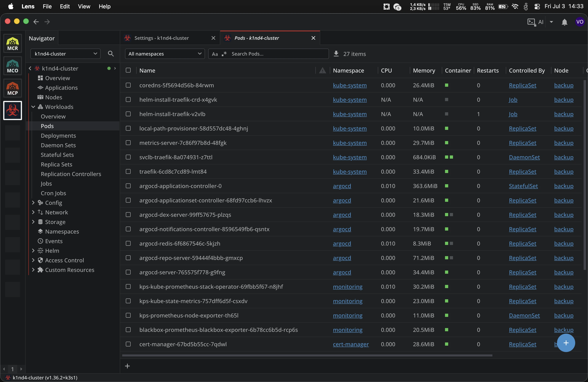Image resolution: width=588 pixels, height=382 pixels.
Task: Toggle the select-all pods checkbox
Action: click(x=128, y=70)
